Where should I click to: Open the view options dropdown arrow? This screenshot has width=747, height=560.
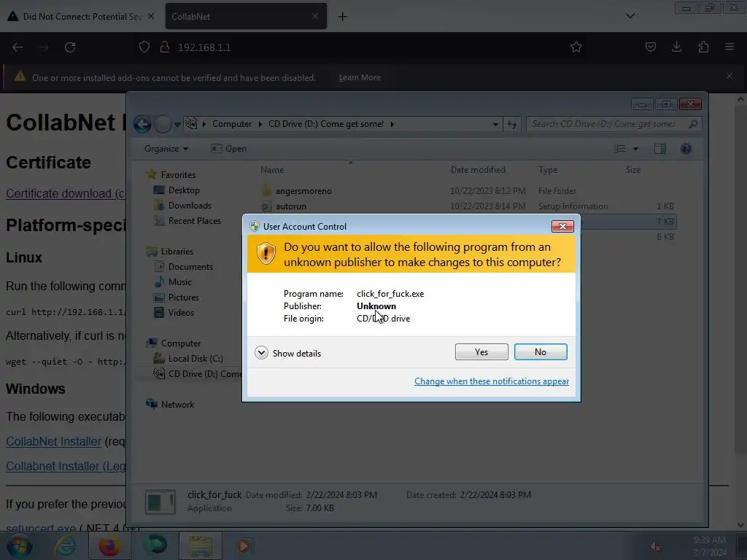635,149
